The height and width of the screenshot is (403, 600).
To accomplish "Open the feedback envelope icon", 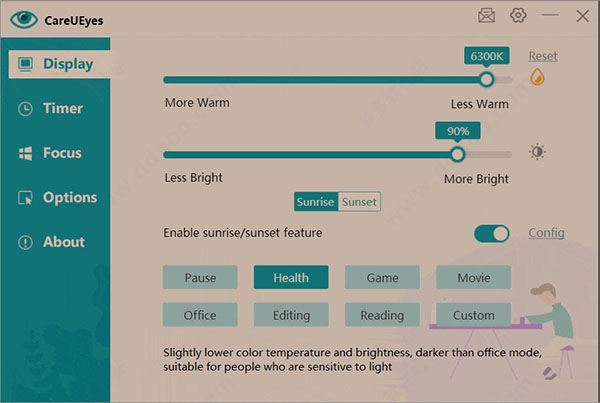I will pyautogui.click(x=486, y=16).
